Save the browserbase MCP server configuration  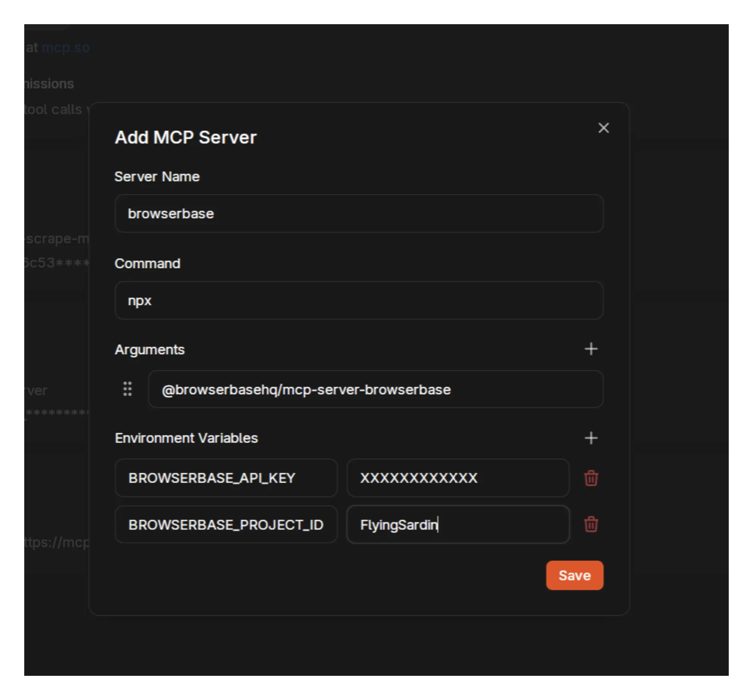tap(574, 575)
